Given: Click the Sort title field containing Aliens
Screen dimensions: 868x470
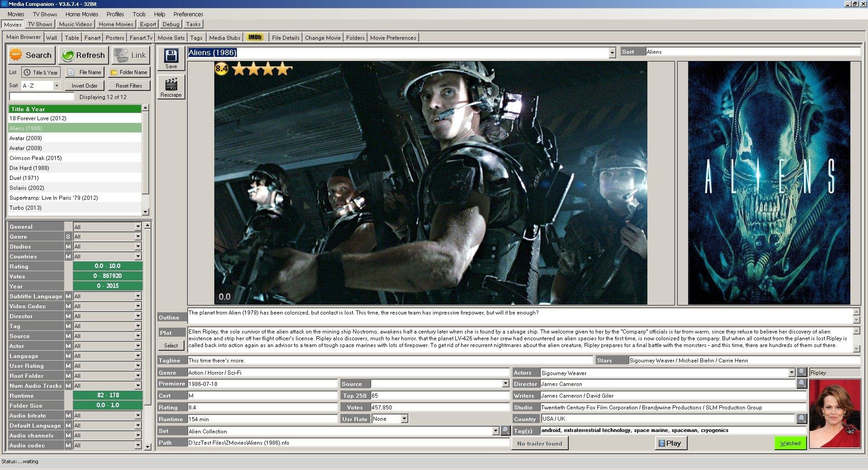Looking at the screenshot, I should click(753, 52).
